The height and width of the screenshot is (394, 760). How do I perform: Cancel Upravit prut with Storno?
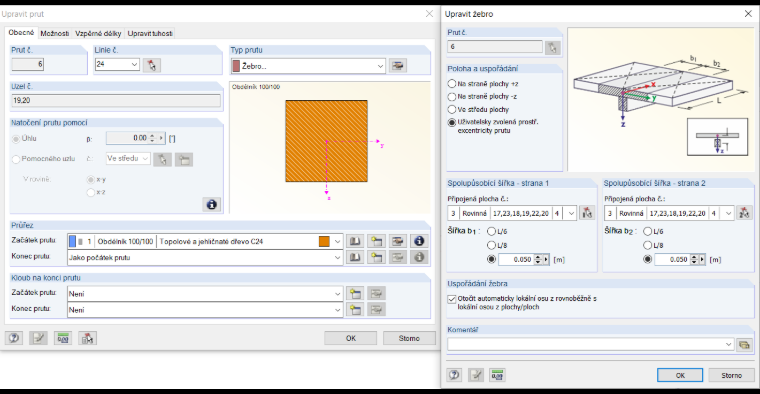[409, 338]
